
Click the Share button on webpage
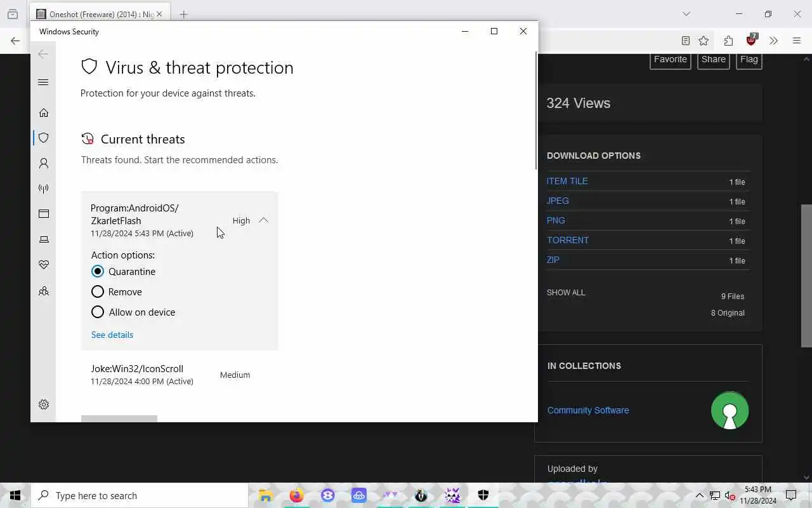click(713, 60)
